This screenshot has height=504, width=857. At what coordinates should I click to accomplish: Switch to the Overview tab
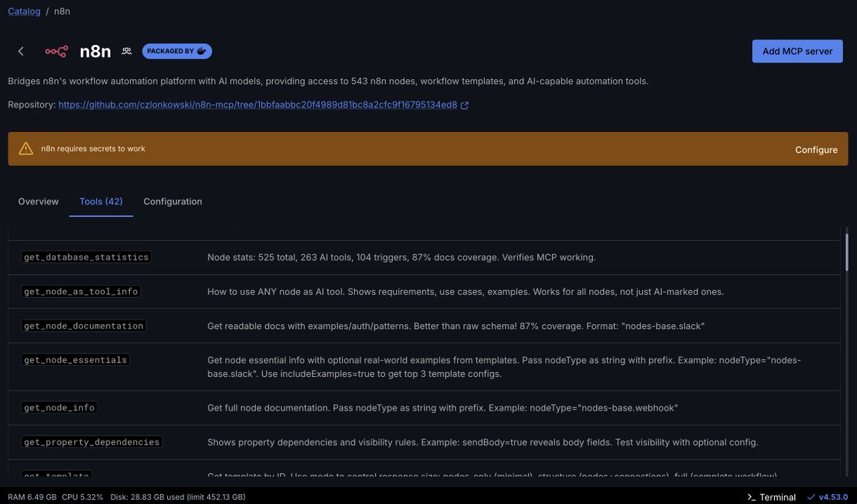click(39, 201)
